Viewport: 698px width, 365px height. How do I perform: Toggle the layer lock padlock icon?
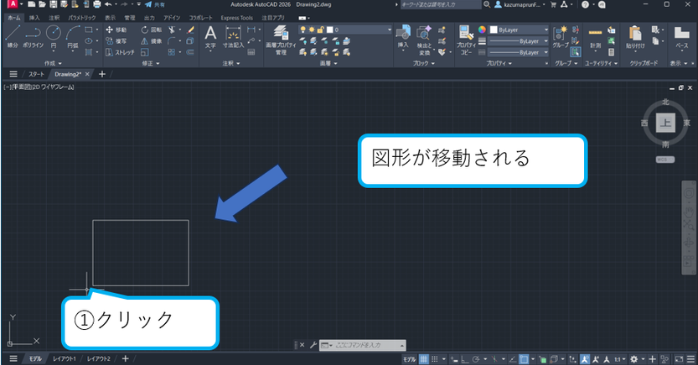tap(320, 30)
